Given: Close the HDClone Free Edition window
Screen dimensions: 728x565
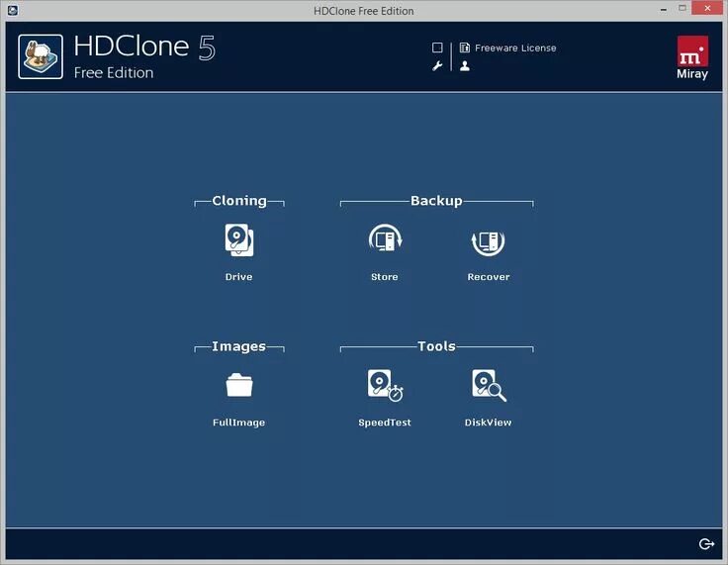Looking at the screenshot, I should 707,8.
